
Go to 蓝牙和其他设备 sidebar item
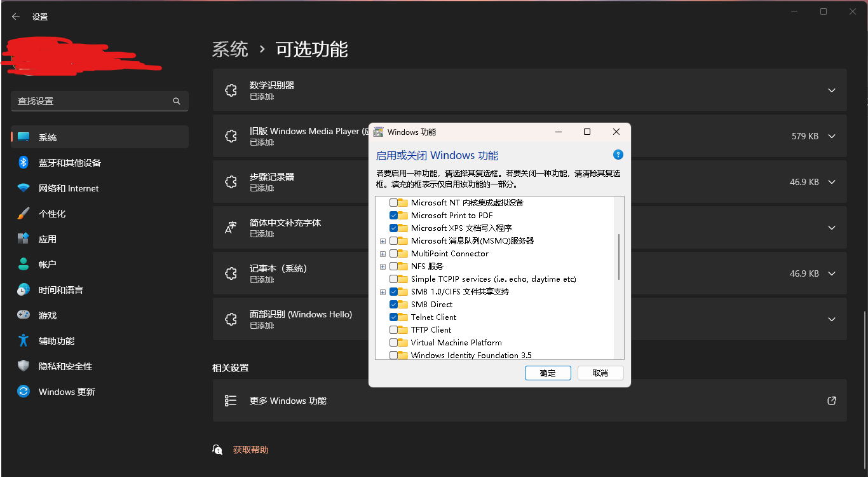tap(100, 163)
